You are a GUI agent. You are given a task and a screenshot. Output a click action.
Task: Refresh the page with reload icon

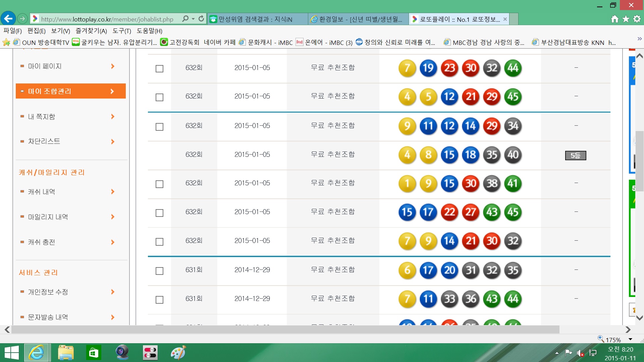201,19
